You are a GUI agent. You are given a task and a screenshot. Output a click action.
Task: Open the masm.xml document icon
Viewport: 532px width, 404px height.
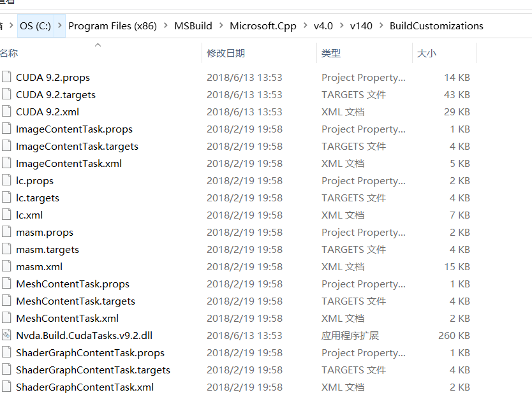click(x=8, y=266)
